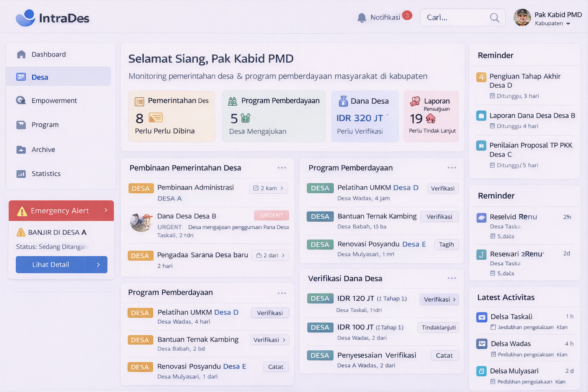
Task: Click the Dana Desa card icon
Action: (343, 101)
